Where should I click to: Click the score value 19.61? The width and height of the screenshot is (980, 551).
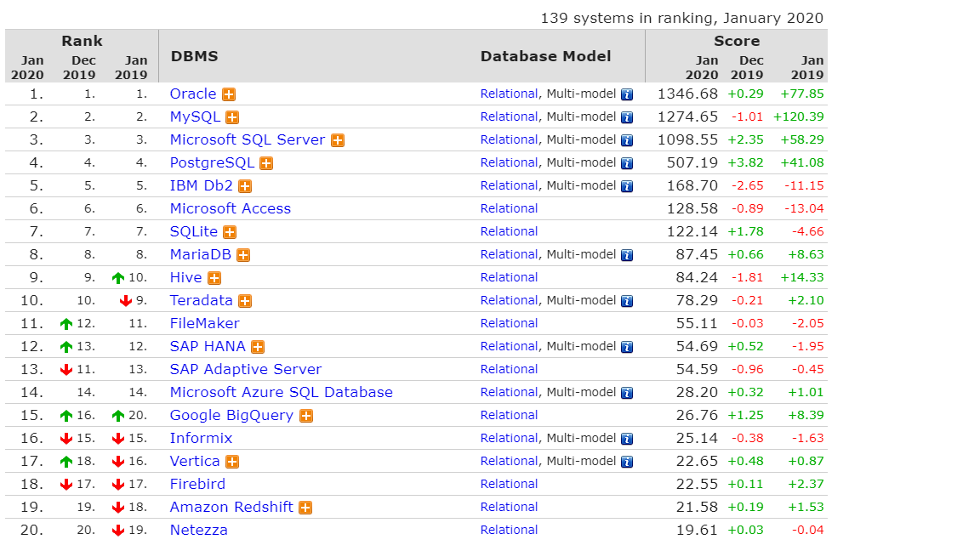click(x=697, y=531)
